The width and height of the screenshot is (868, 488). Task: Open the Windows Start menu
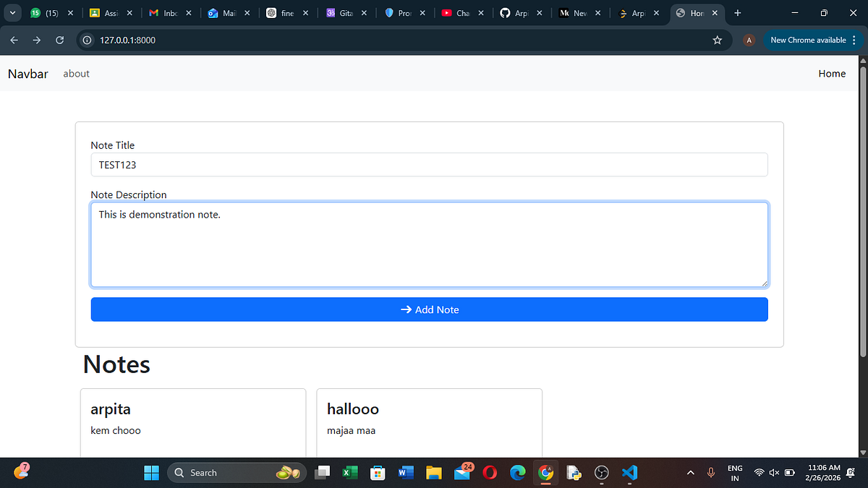click(x=151, y=473)
